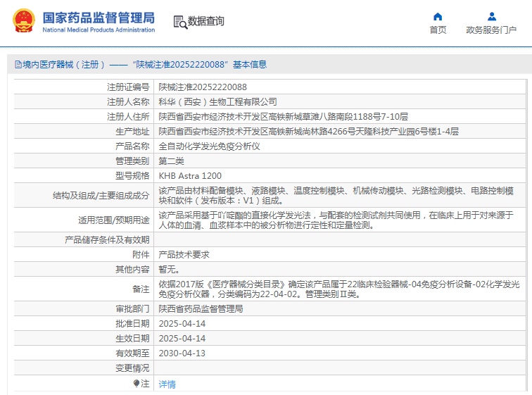
Task: Click production address mentioning 天隆科技产业园
Action: (308, 132)
